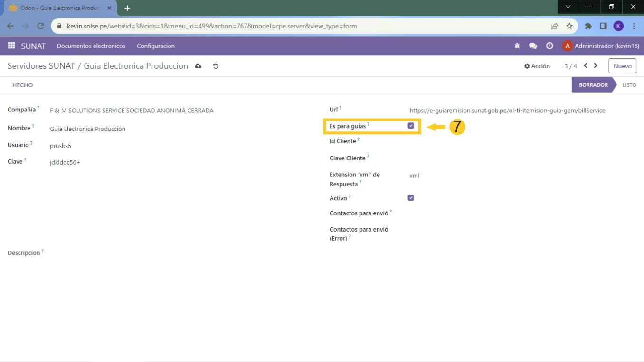This screenshot has width=644, height=362.
Task: Open the tab search chevron in Chrome
Action: [568, 7]
